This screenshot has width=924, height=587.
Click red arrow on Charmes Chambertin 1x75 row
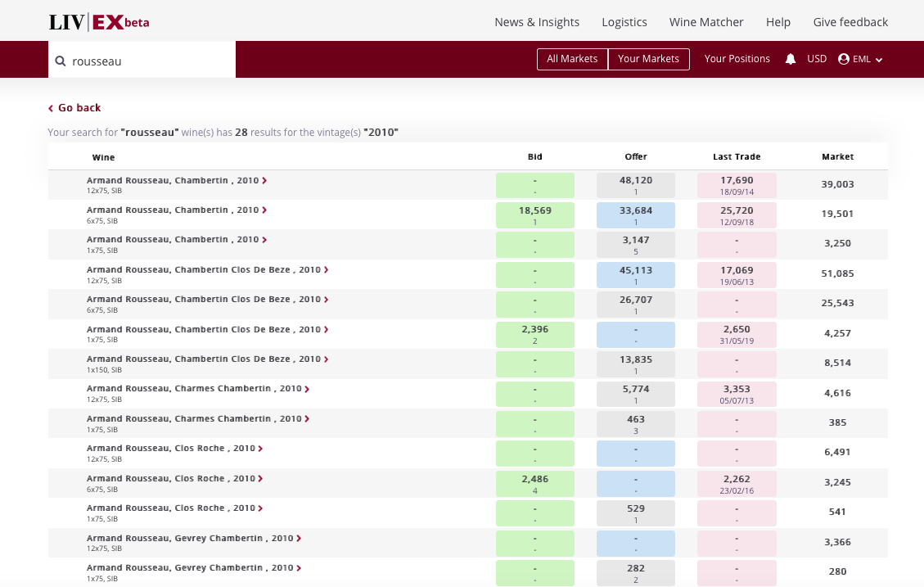point(307,418)
